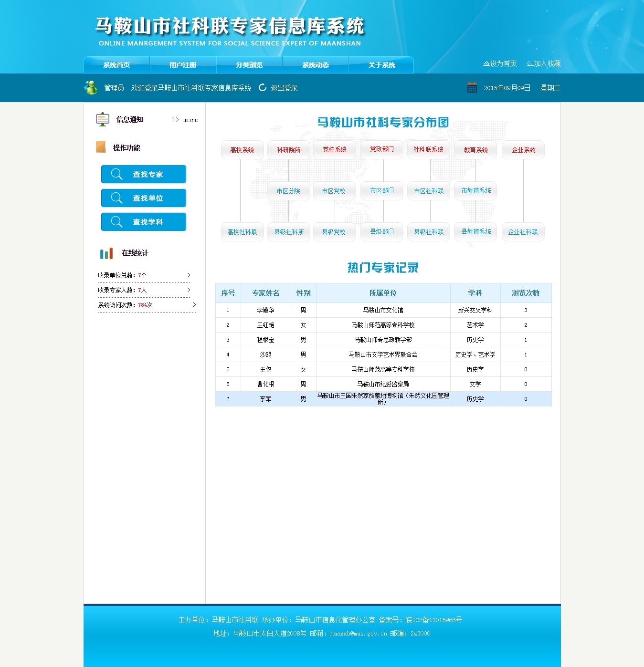
Task: Go to the 用户注册 tab
Action: [183, 65]
